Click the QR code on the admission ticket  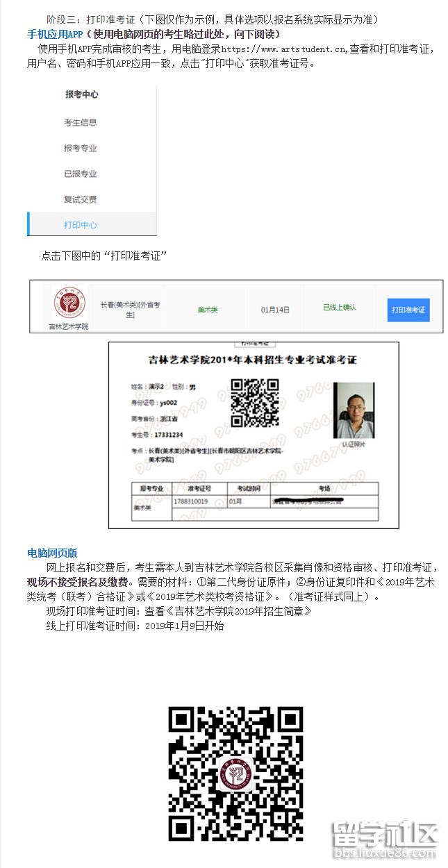[x=254, y=403]
